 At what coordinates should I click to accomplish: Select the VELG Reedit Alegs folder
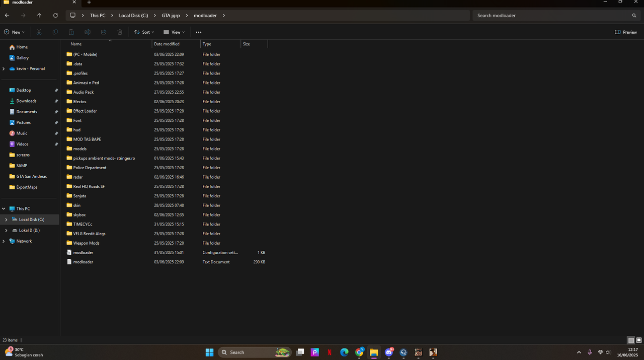point(89,234)
